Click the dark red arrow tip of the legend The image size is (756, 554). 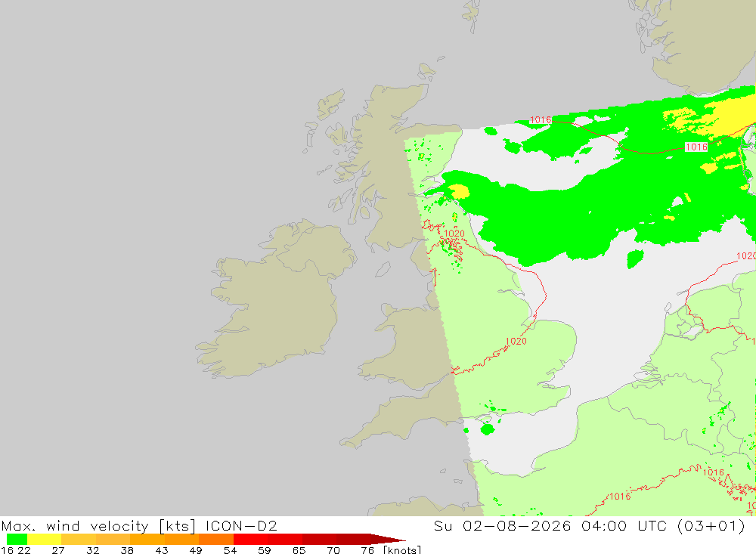point(388,539)
